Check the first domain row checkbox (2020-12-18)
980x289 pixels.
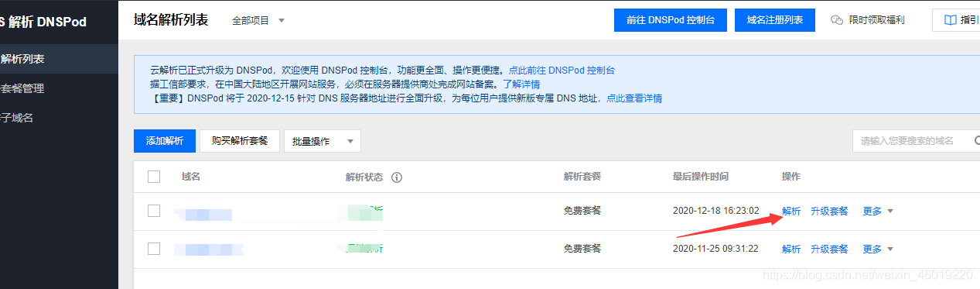pos(154,211)
